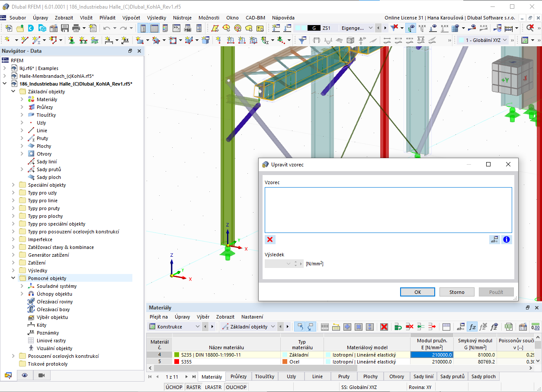Click inside the Vzorec formula text box
This screenshot has width=542, height=392.
(x=388, y=210)
